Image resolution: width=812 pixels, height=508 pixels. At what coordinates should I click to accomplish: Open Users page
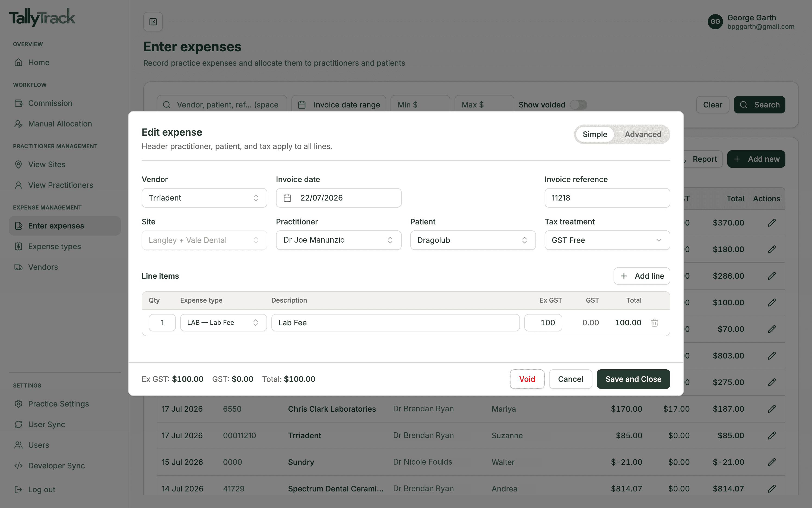coord(65,445)
